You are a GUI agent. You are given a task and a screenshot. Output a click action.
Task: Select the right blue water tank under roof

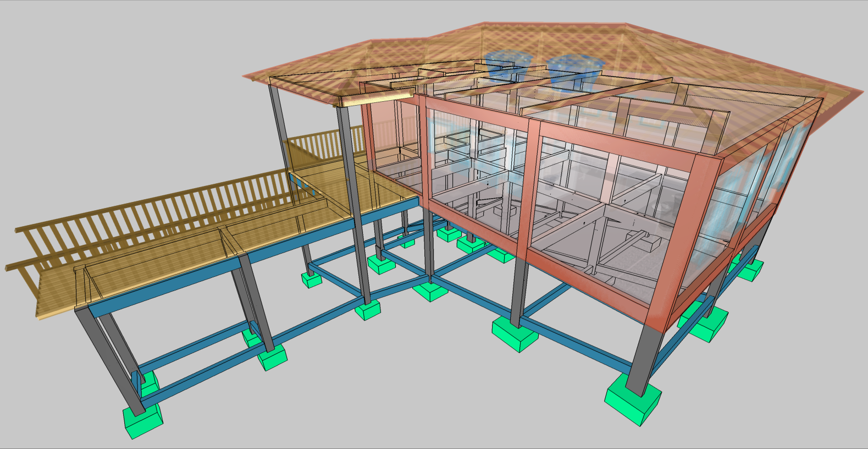coord(575,68)
